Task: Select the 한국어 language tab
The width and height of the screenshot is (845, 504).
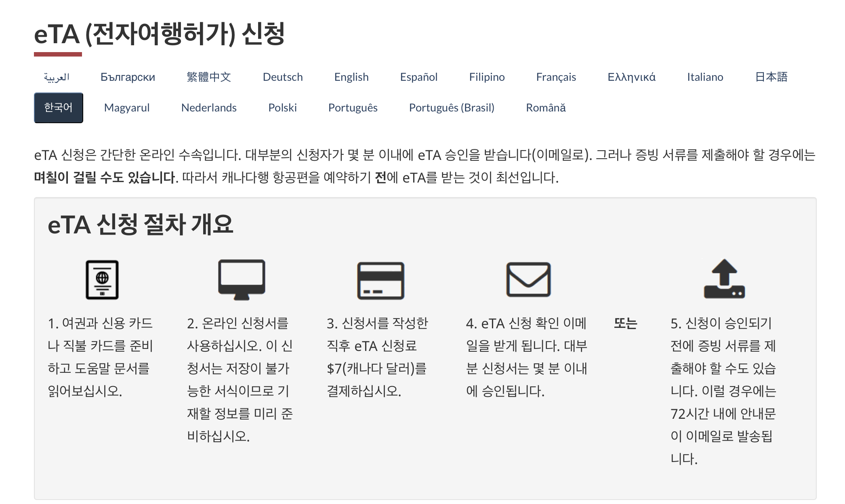Action: pos(58,108)
